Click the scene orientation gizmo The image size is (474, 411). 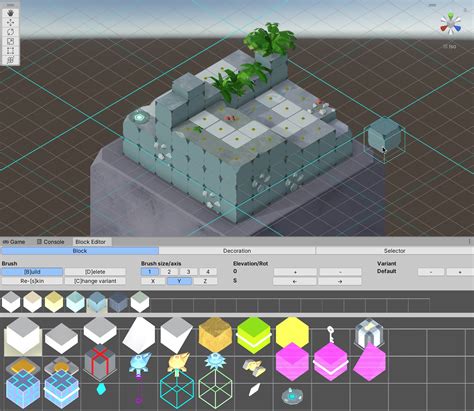451,25
